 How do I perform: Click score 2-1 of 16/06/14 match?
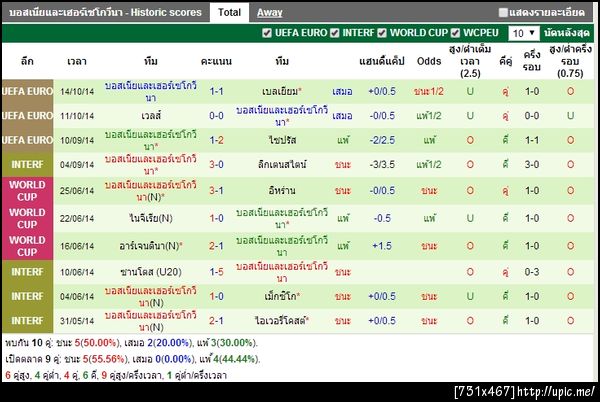(x=216, y=246)
